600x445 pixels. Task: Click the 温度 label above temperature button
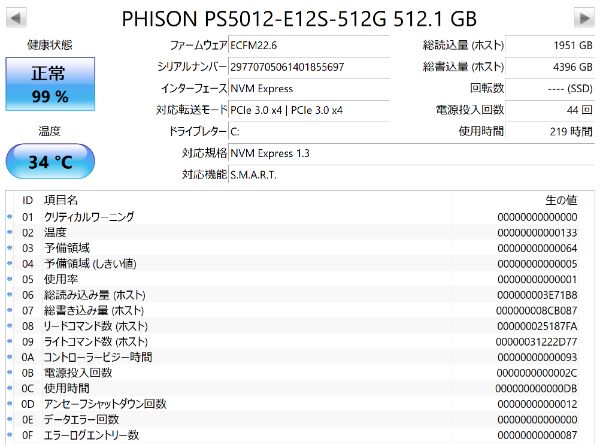49,131
